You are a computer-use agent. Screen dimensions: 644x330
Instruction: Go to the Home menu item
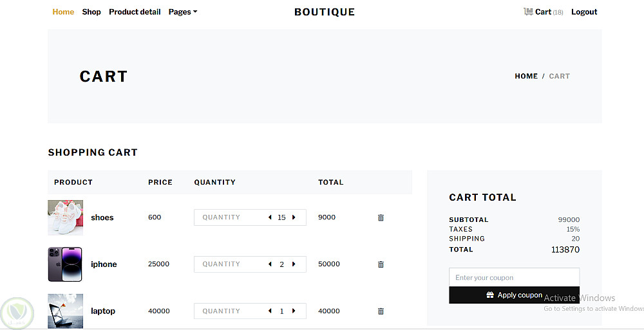point(63,12)
